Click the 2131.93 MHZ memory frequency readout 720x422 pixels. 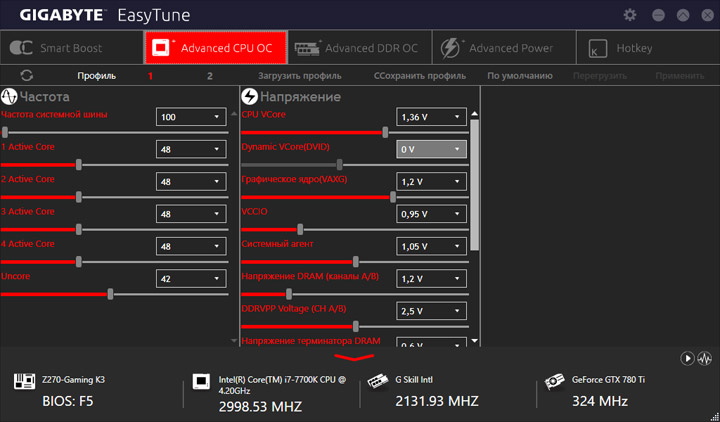pyautogui.click(x=437, y=401)
